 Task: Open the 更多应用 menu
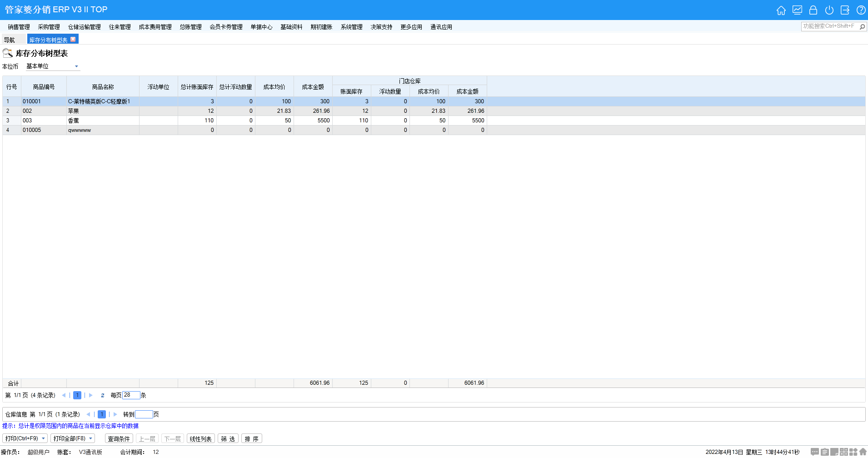click(411, 27)
